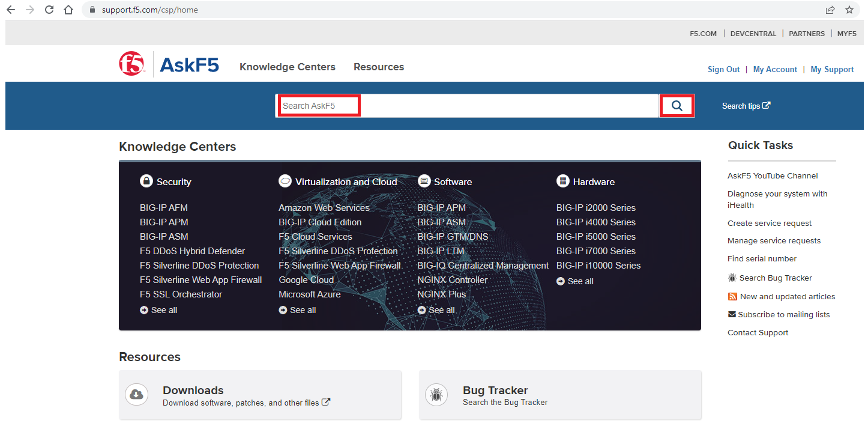This screenshot has height=423, width=868.
Task: Click the RSS feed icon for new articles
Action: pyautogui.click(x=732, y=296)
